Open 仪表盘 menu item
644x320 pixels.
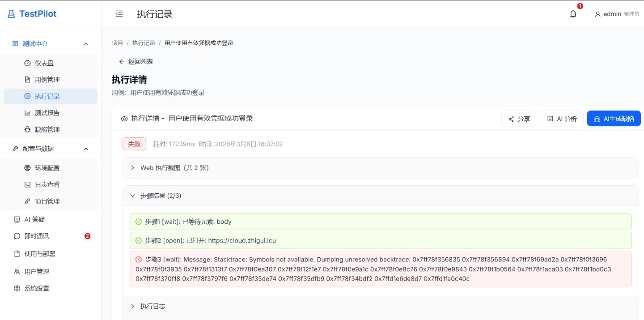coord(51,63)
